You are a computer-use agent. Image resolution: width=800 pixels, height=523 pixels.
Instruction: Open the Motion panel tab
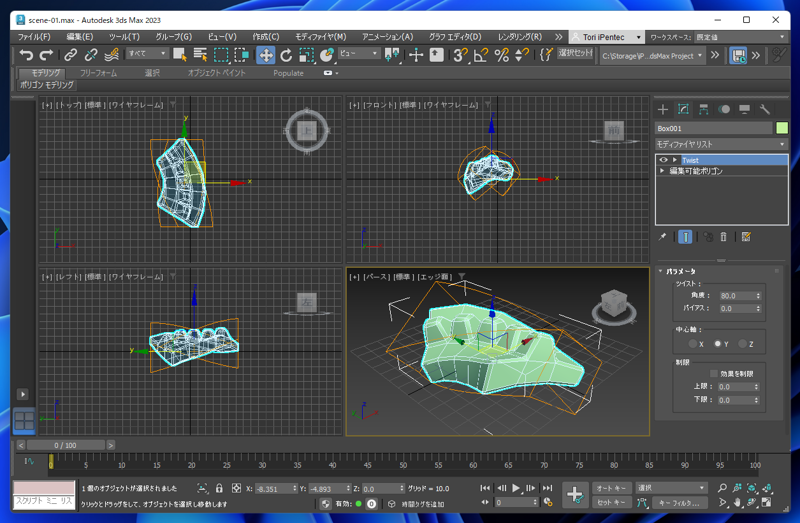coord(724,109)
